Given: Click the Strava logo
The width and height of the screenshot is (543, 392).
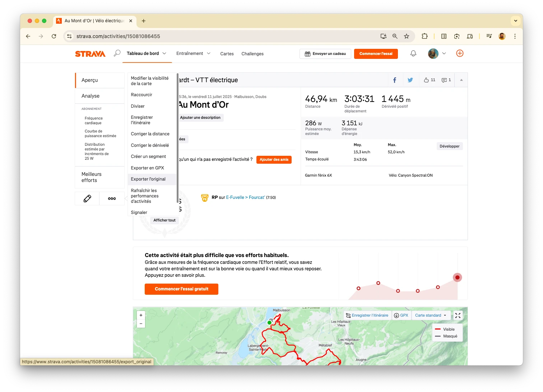Looking at the screenshot, I should 90,54.
